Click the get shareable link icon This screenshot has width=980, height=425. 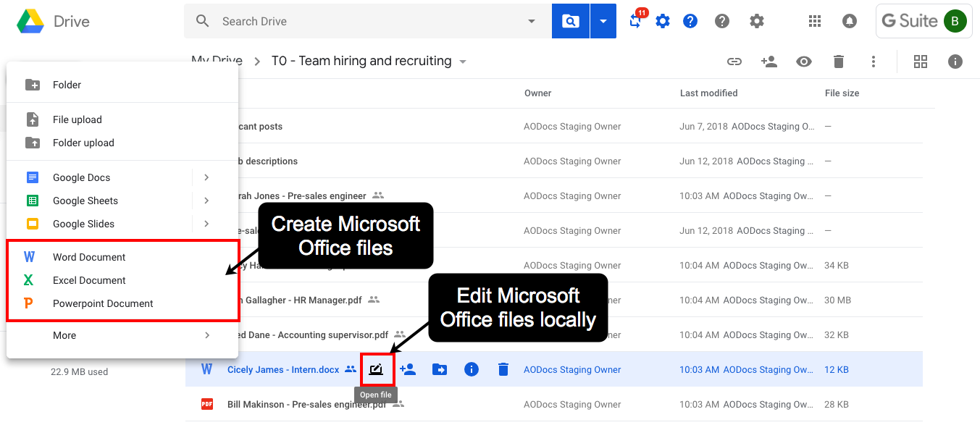click(734, 62)
